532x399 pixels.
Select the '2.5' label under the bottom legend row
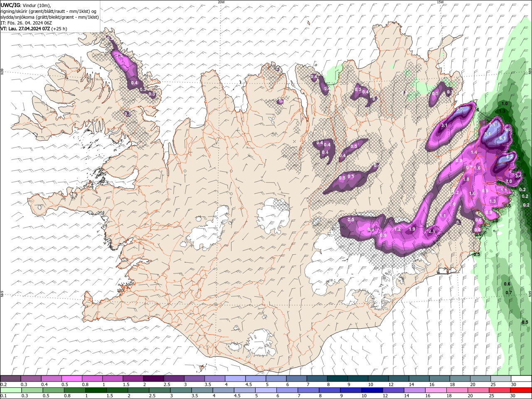click(153, 396)
